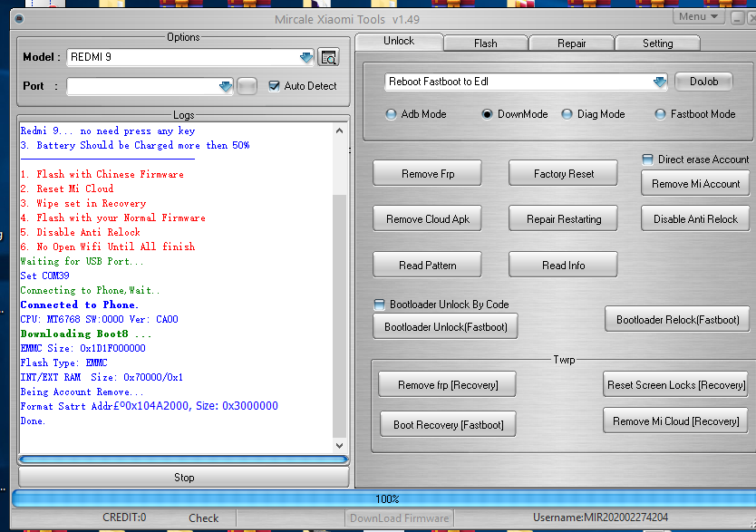Image resolution: width=756 pixels, height=532 pixels.
Task: Toggle the Auto Detect checkbox
Action: (275, 86)
